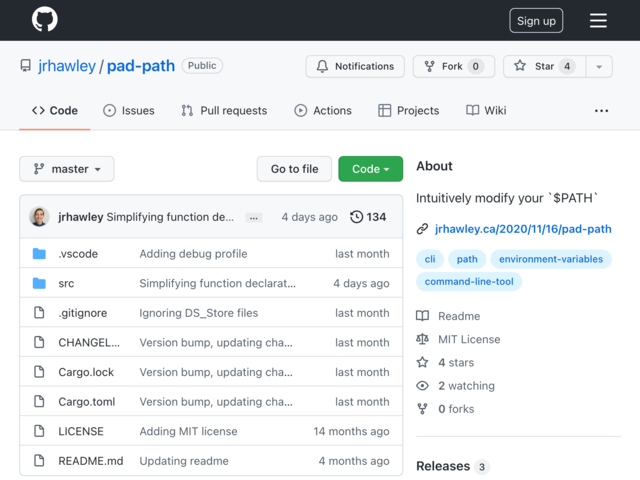The height and width of the screenshot is (480, 640).
Task: Open the MIT License scale icon
Action: coord(422,339)
